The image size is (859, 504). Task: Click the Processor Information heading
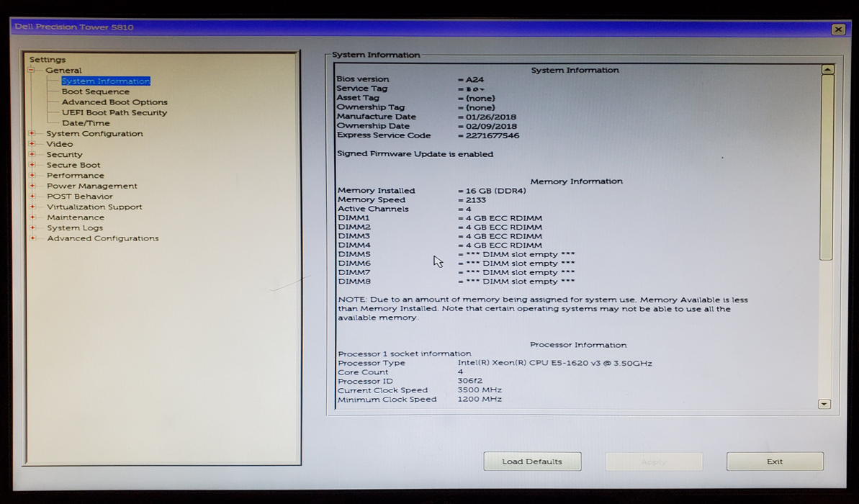click(x=578, y=345)
